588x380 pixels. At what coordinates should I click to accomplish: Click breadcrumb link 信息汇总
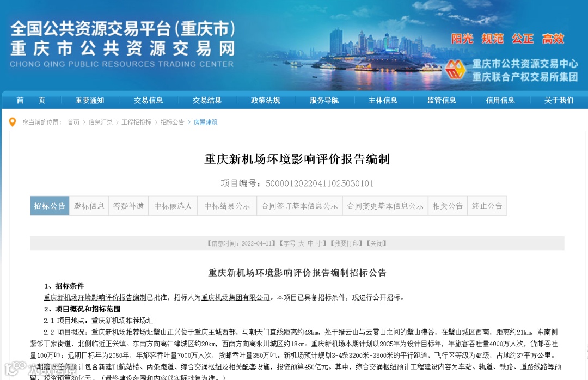coord(101,122)
